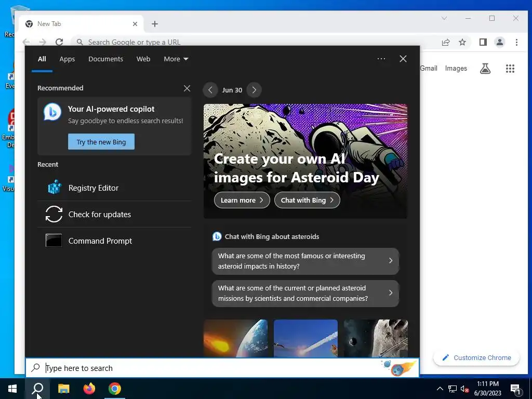This screenshot has width=532, height=399.
Task: Open question about planned asteroid missions
Action: click(305, 293)
